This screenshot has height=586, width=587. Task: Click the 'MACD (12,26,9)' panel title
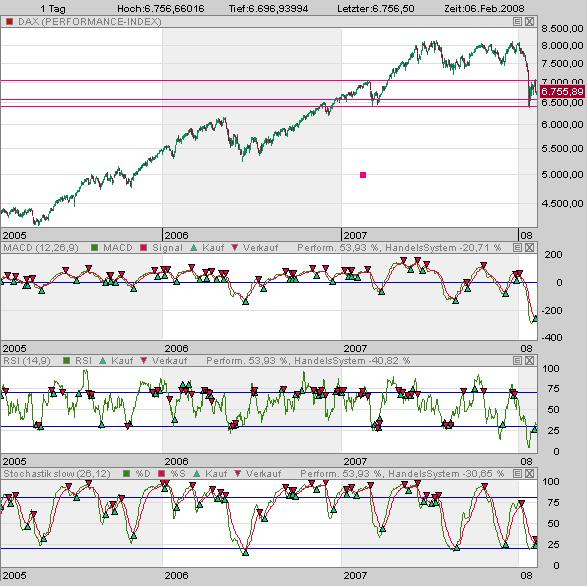coord(41,248)
